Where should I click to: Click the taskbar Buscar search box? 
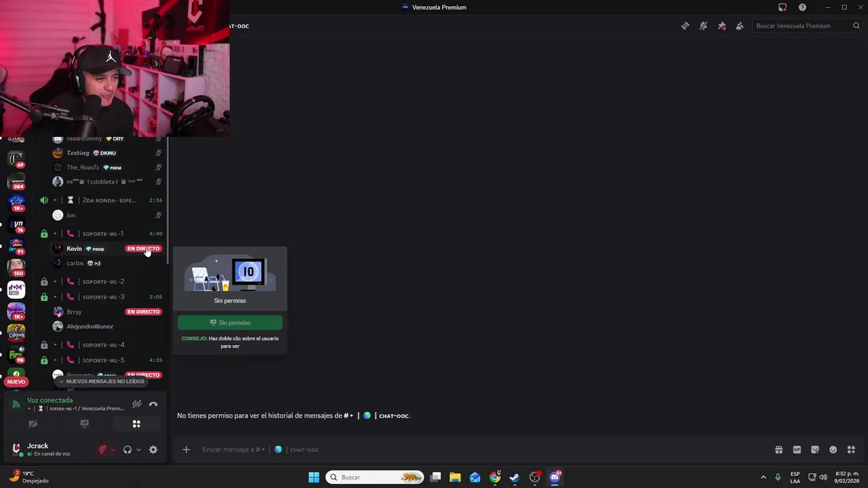click(x=375, y=477)
